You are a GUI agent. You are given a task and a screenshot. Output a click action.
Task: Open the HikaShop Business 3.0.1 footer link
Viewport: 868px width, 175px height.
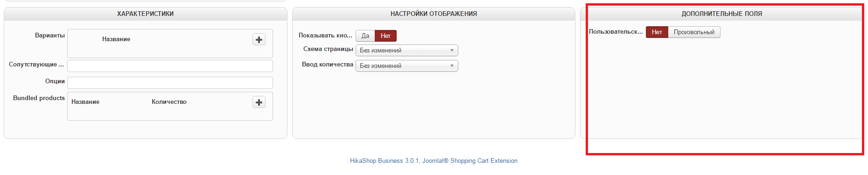click(x=434, y=160)
